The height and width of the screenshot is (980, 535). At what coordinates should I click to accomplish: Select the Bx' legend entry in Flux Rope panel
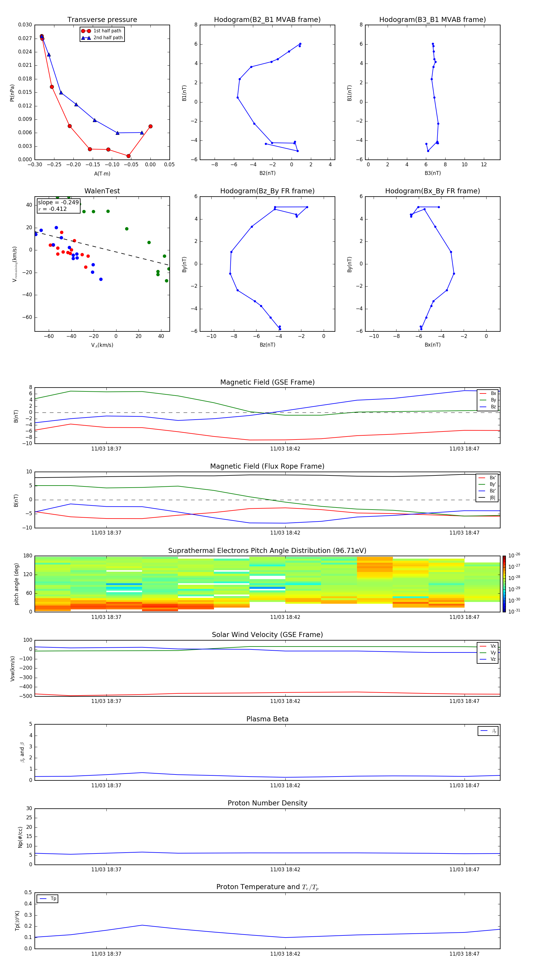[487, 478]
